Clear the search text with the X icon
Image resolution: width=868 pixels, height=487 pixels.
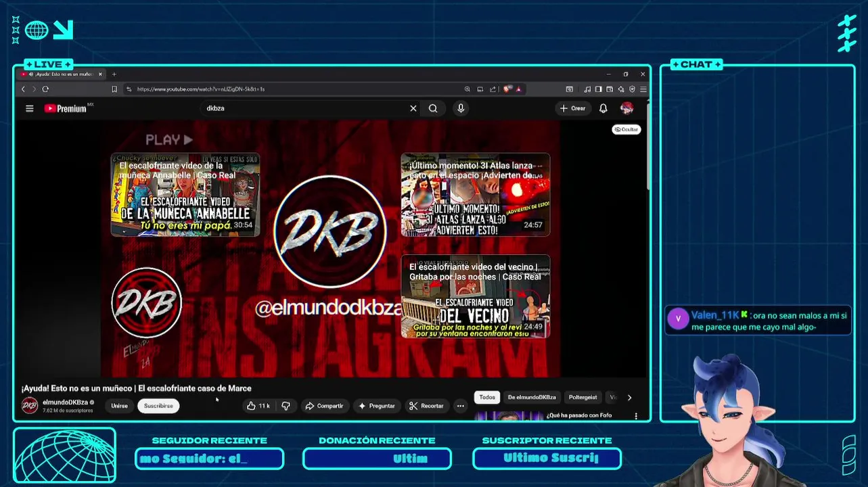413,108
